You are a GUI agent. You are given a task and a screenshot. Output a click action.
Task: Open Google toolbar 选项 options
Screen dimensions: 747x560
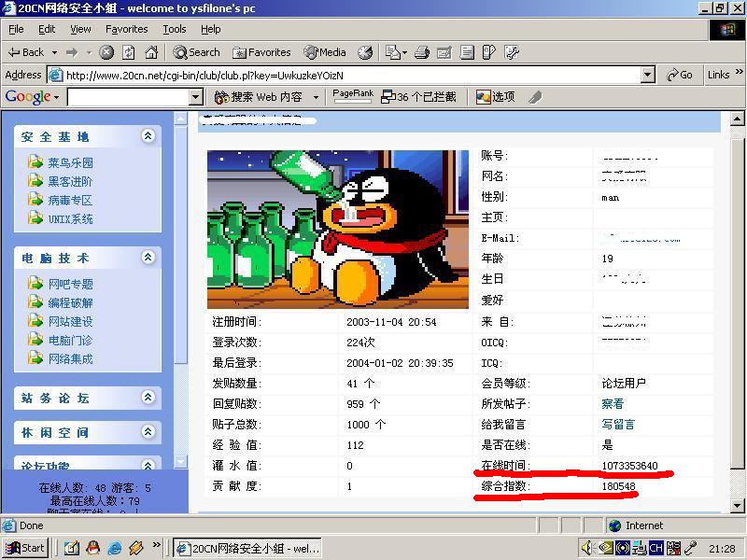[x=496, y=97]
